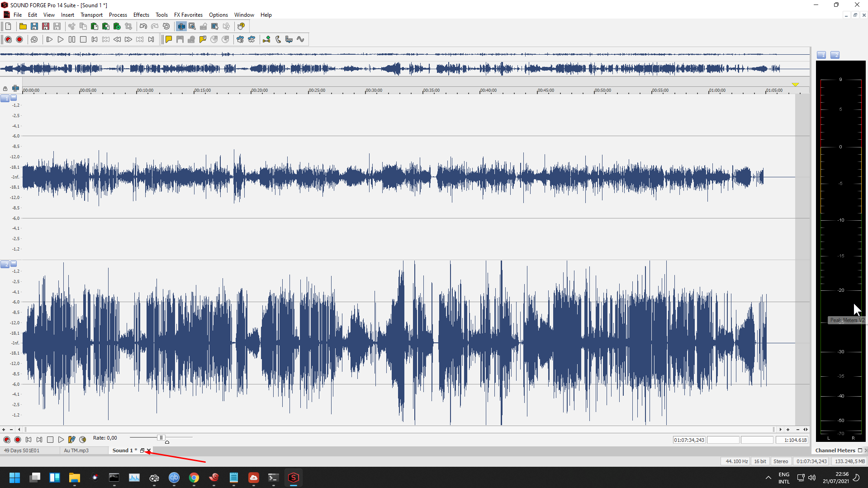Image resolution: width=868 pixels, height=488 pixels.
Task: Toggle loop playback in the top transport bar
Action: (x=34, y=39)
